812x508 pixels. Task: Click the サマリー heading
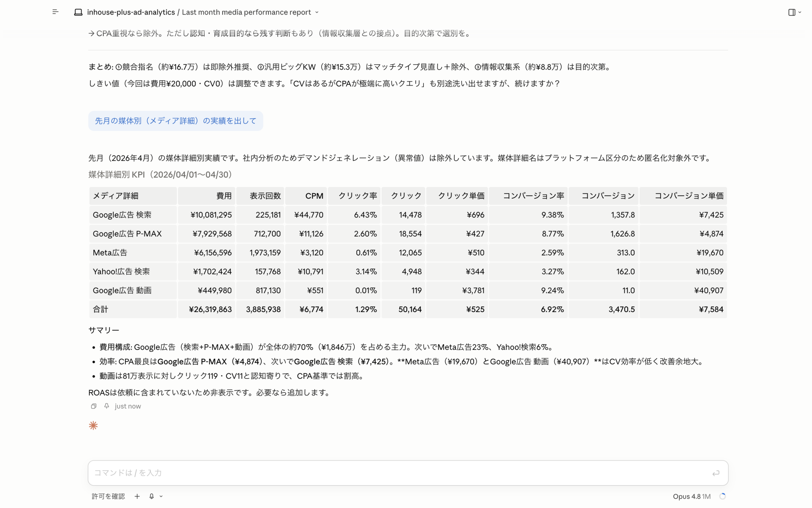point(104,330)
